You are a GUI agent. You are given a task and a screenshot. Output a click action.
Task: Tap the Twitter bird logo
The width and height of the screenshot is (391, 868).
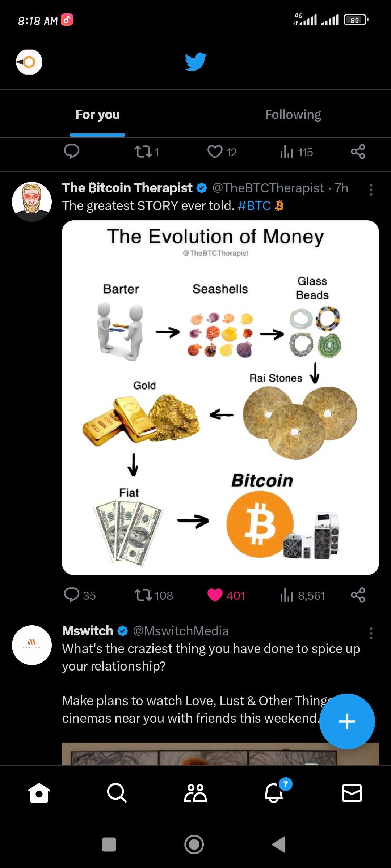click(x=195, y=61)
